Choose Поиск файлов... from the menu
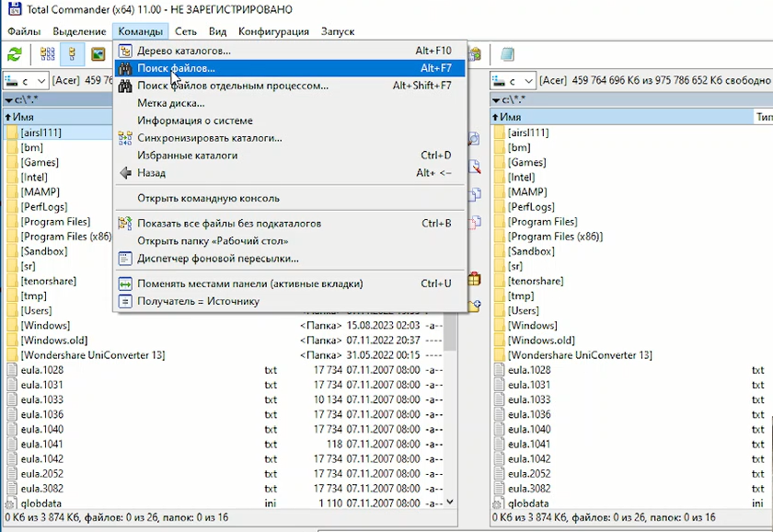 [290, 68]
